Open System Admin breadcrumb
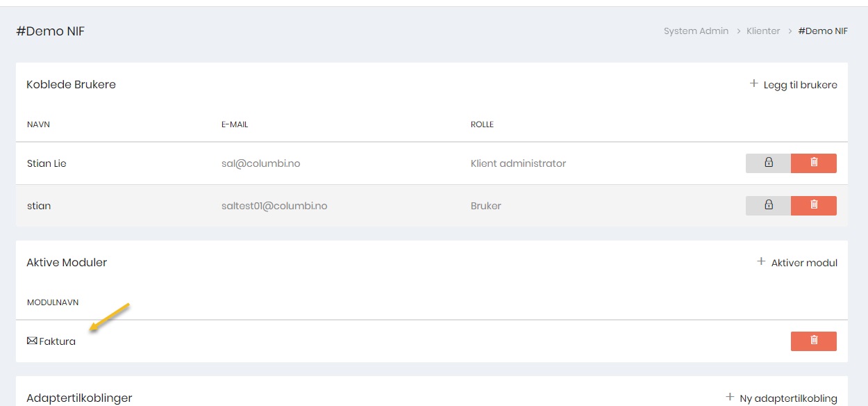The image size is (868, 406). click(696, 31)
